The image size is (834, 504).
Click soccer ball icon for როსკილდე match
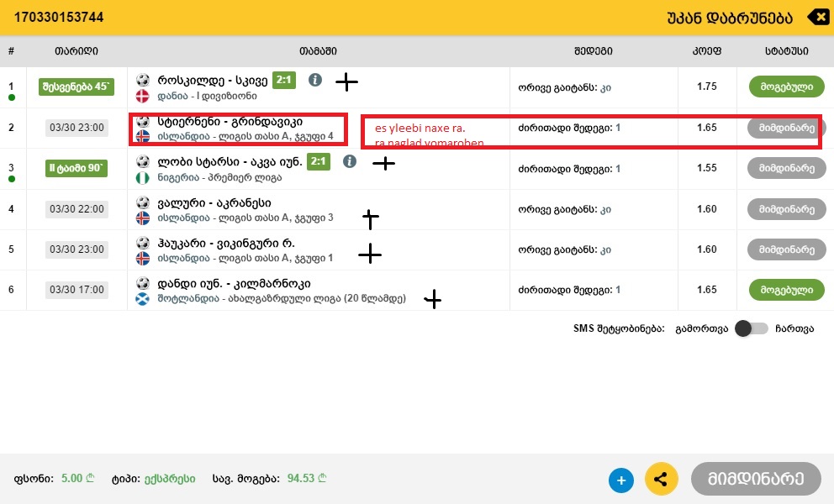(143, 81)
